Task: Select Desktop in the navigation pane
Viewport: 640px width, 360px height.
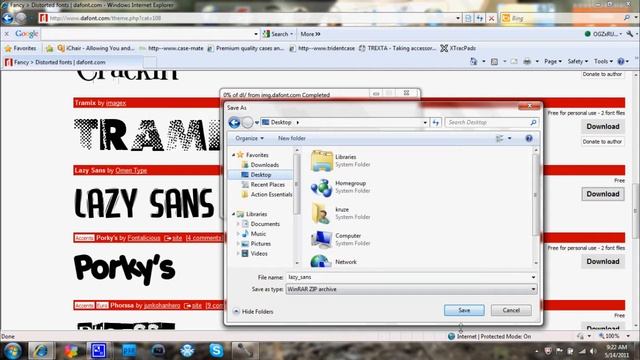Action: click(x=260, y=175)
